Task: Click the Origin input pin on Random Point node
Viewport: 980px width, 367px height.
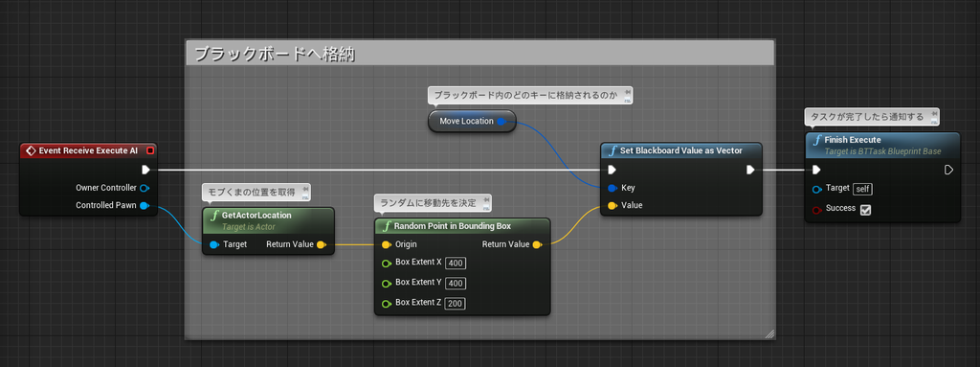Action: pos(387,244)
